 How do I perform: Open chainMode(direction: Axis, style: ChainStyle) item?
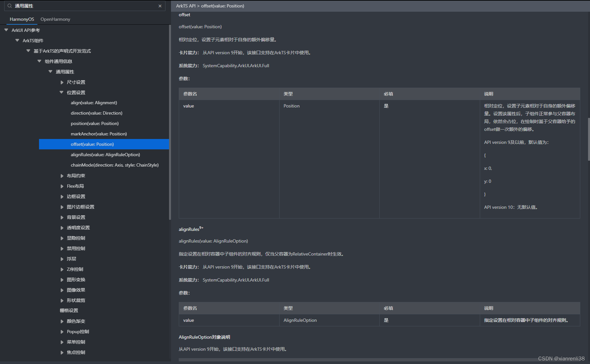115,165
